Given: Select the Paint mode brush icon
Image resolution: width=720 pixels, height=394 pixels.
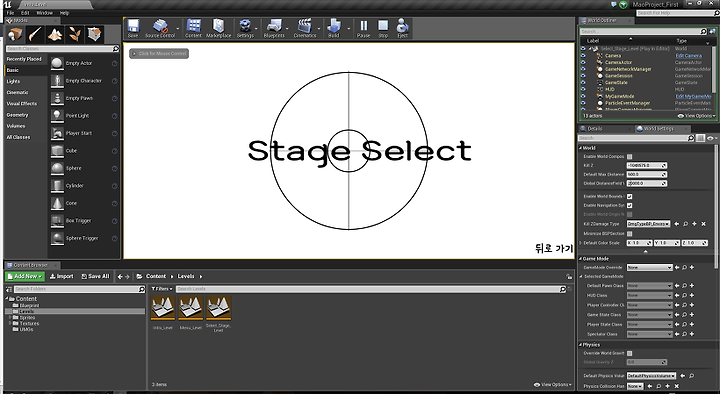Looking at the screenshot, I should pos(35,34).
